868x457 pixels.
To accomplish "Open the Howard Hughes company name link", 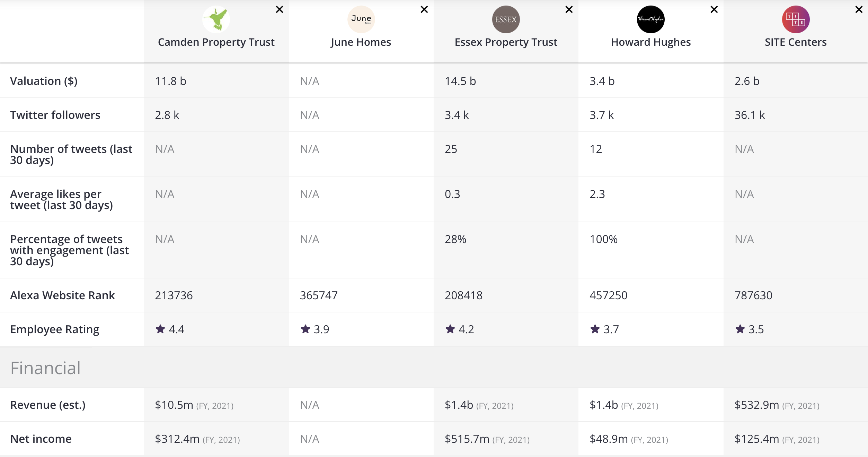I will [x=650, y=42].
